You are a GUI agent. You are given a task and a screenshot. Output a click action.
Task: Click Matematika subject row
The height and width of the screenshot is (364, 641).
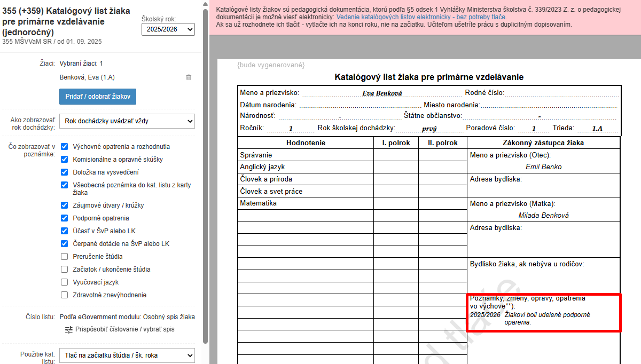[306, 203]
